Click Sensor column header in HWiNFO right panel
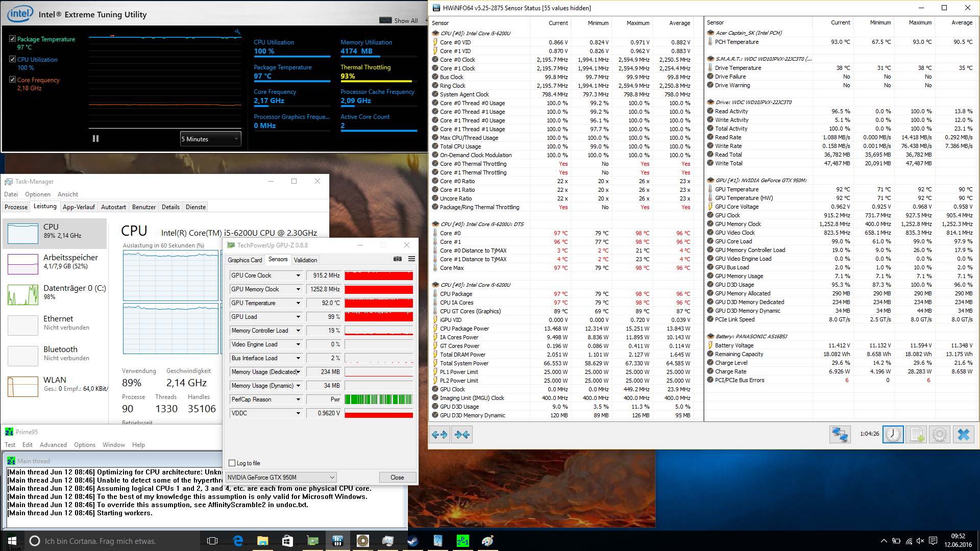Viewport: 980px width, 551px height. coord(715,22)
